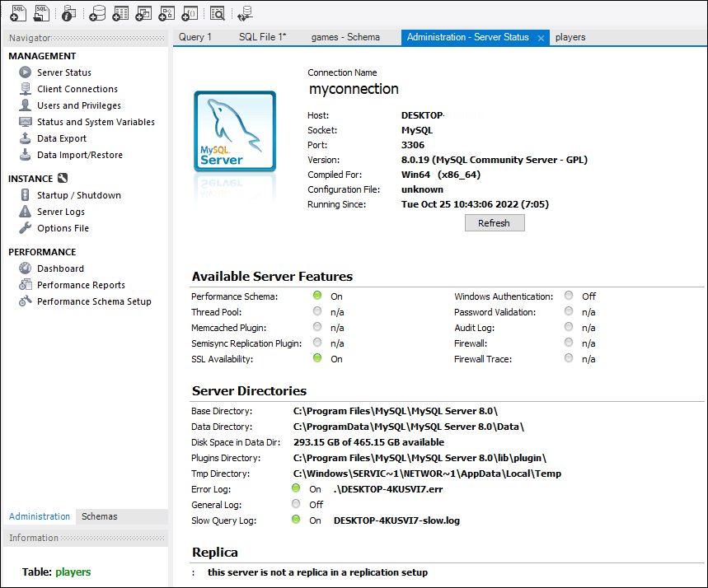Image resolution: width=708 pixels, height=588 pixels.
Task: Click the reconnect to DBMS icon
Action: tap(245, 12)
